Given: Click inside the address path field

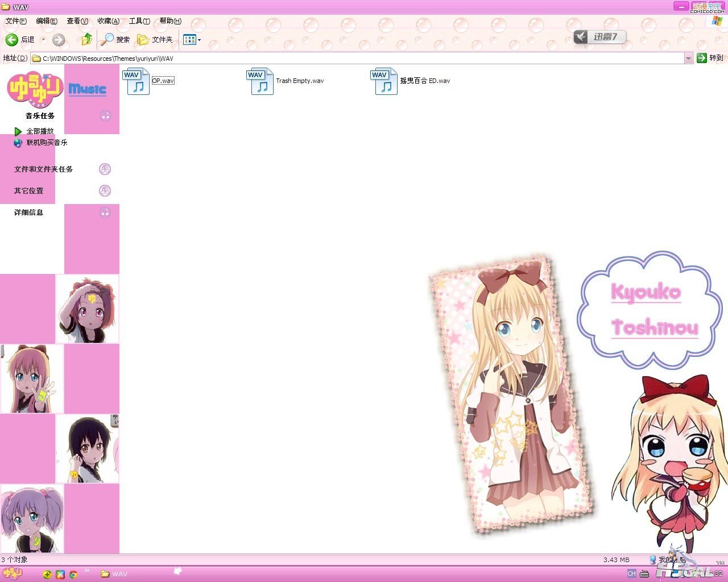Looking at the screenshot, I should coord(341,58).
